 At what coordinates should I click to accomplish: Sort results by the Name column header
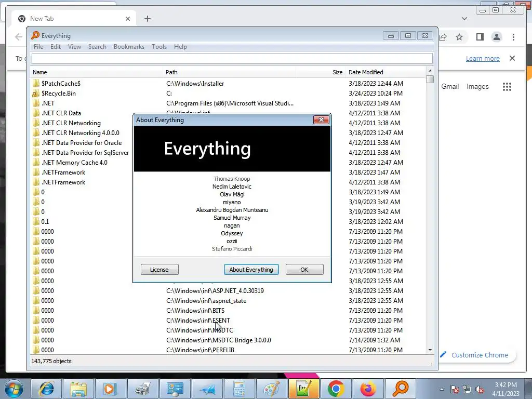(x=97, y=72)
